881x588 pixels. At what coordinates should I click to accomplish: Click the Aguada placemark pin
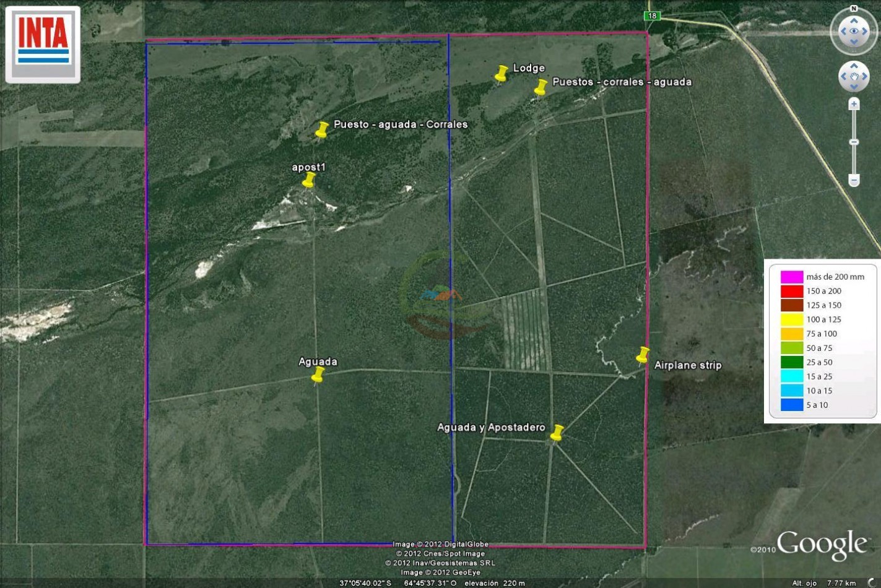(318, 374)
